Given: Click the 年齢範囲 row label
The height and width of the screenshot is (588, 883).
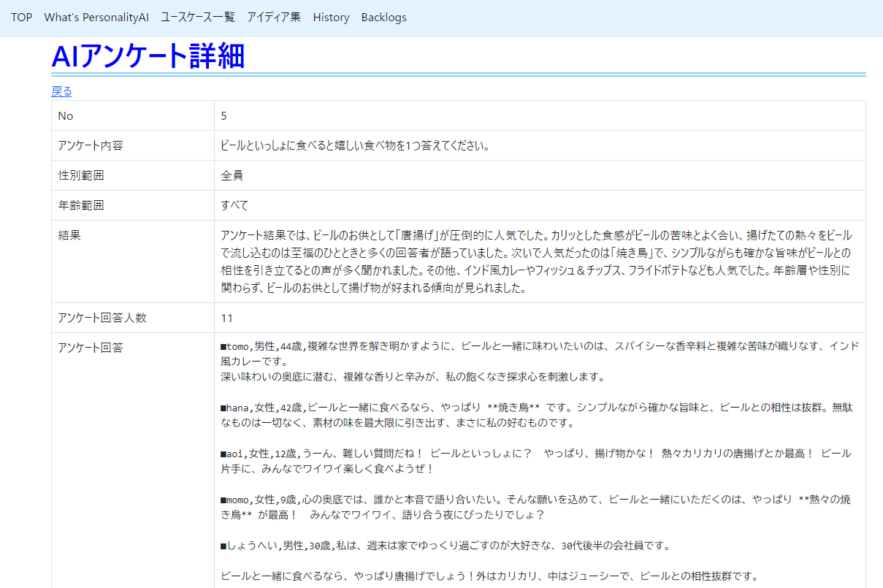Looking at the screenshot, I should tap(81, 206).
